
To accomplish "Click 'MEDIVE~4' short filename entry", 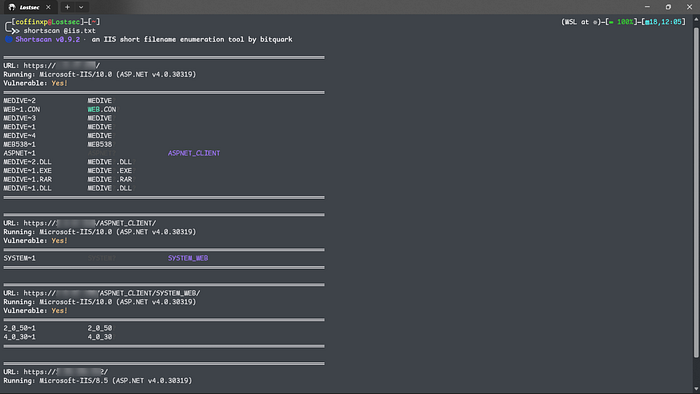I will pos(20,136).
